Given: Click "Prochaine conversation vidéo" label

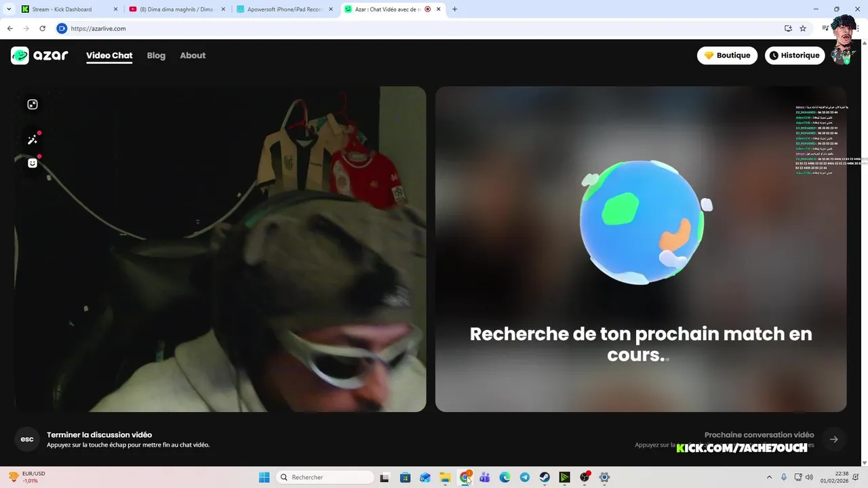Looking at the screenshot, I should tap(759, 435).
